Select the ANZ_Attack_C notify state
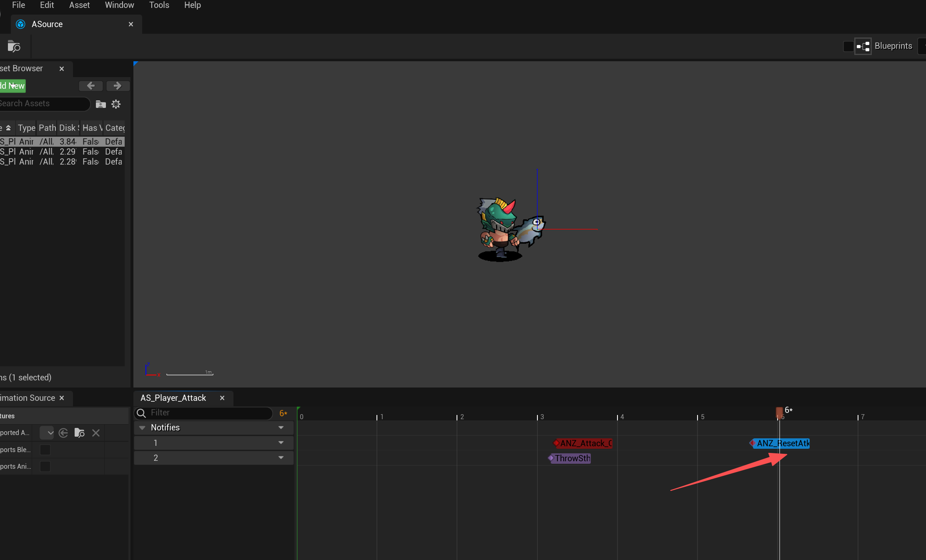 [583, 443]
